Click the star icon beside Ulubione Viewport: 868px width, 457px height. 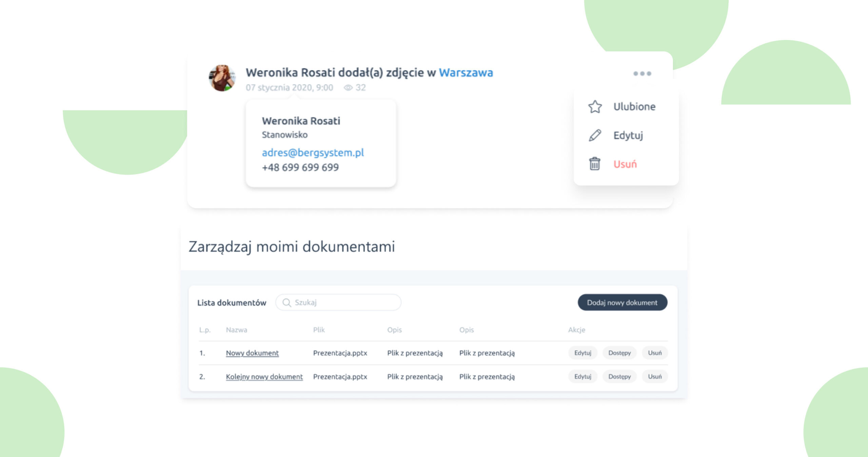pyautogui.click(x=595, y=107)
